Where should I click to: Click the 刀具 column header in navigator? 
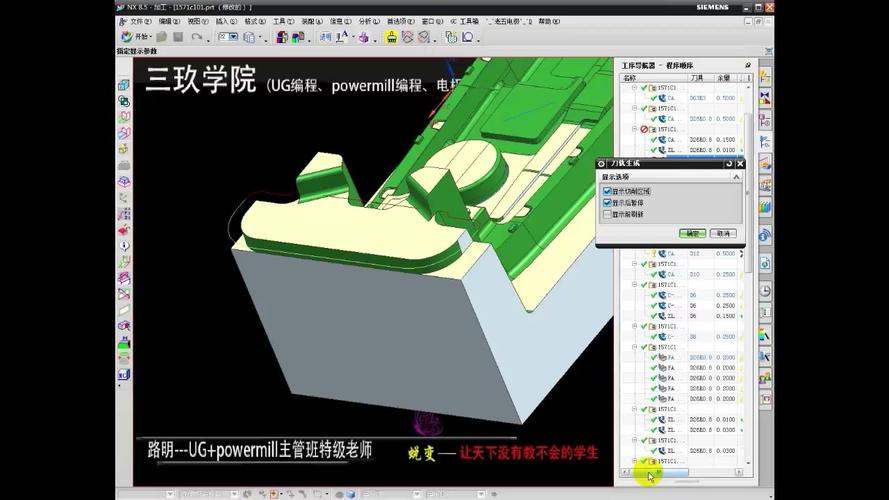pos(697,77)
